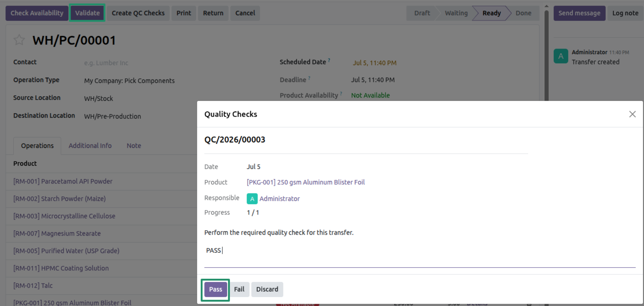This screenshot has width=644, height=306.
Task: Click Not Available availability status
Action: [x=370, y=96]
